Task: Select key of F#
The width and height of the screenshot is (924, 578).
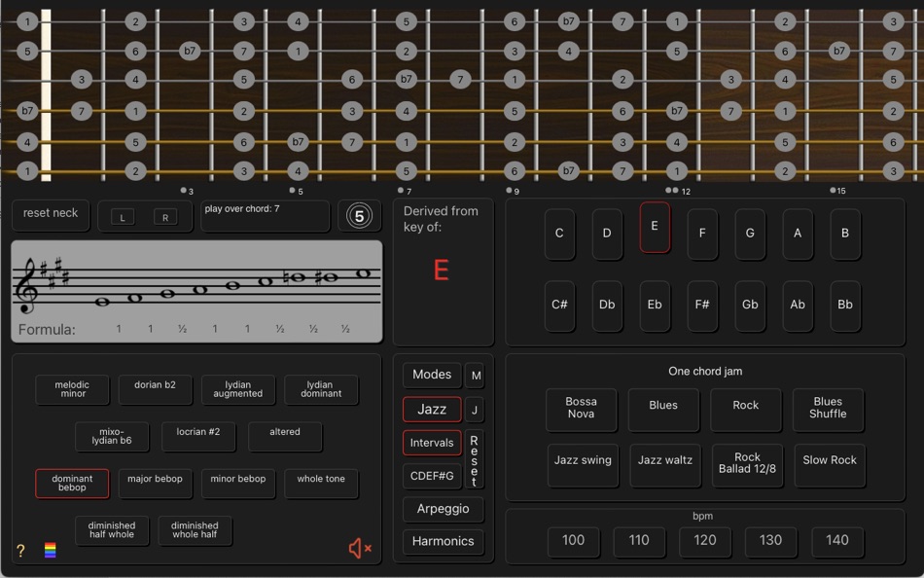Action: (x=702, y=305)
